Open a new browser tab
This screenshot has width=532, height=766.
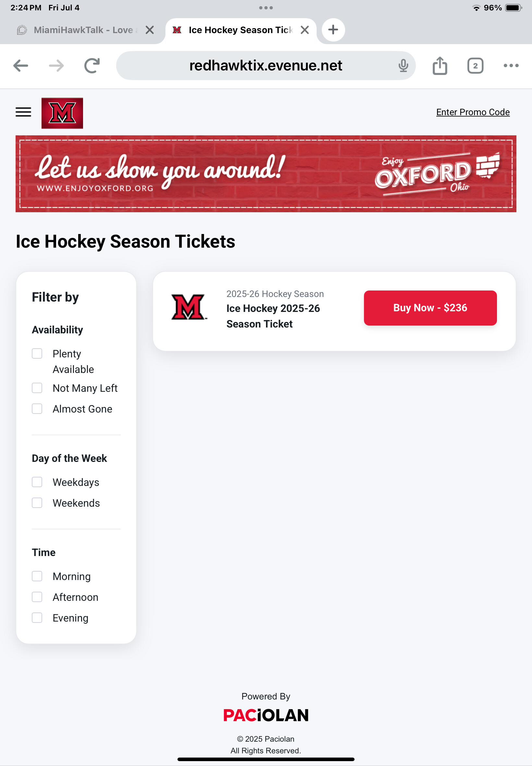click(x=333, y=30)
